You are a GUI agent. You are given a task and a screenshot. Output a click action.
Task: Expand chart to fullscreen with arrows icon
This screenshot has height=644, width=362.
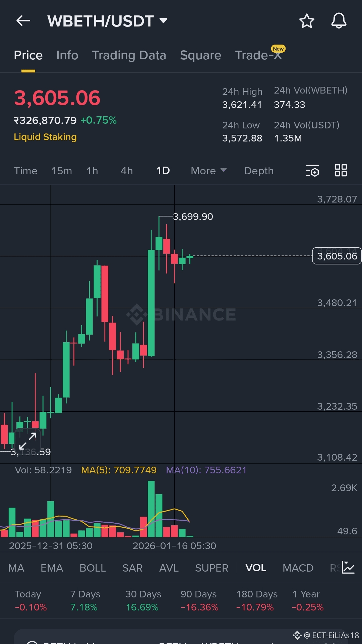pos(27,441)
